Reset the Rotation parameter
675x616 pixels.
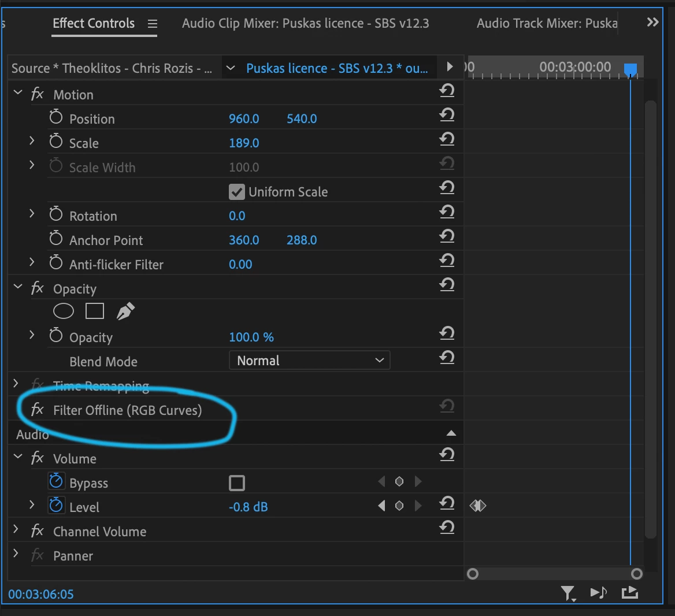pos(447,211)
